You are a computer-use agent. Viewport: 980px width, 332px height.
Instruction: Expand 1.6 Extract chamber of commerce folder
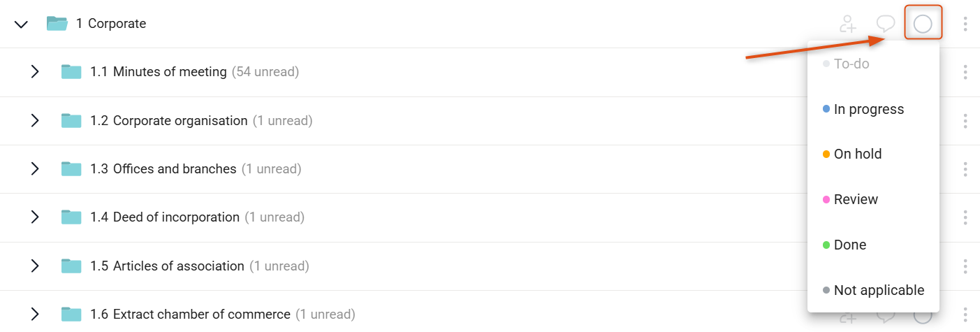[x=35, y=315]
